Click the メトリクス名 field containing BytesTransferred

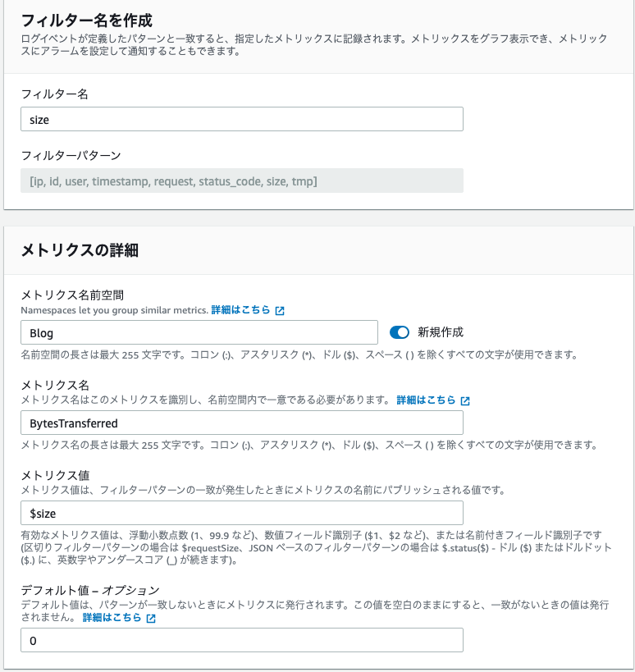[242, 423]
